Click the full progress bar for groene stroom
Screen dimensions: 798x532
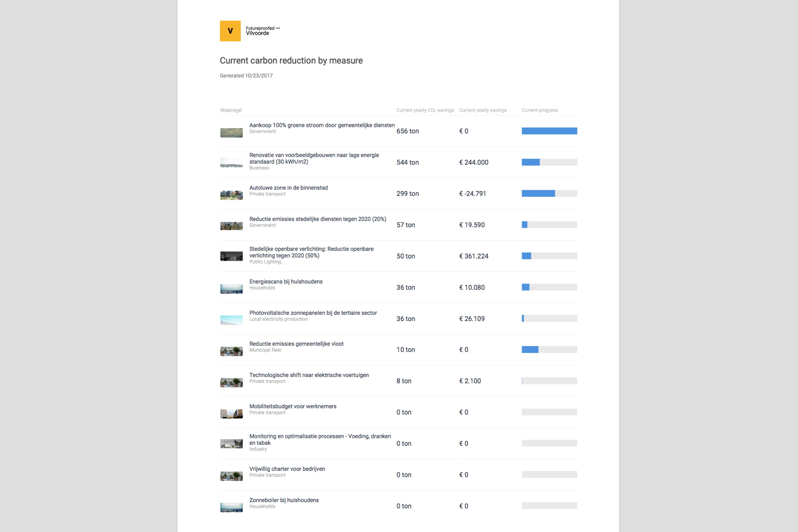[x=549, y=131]
